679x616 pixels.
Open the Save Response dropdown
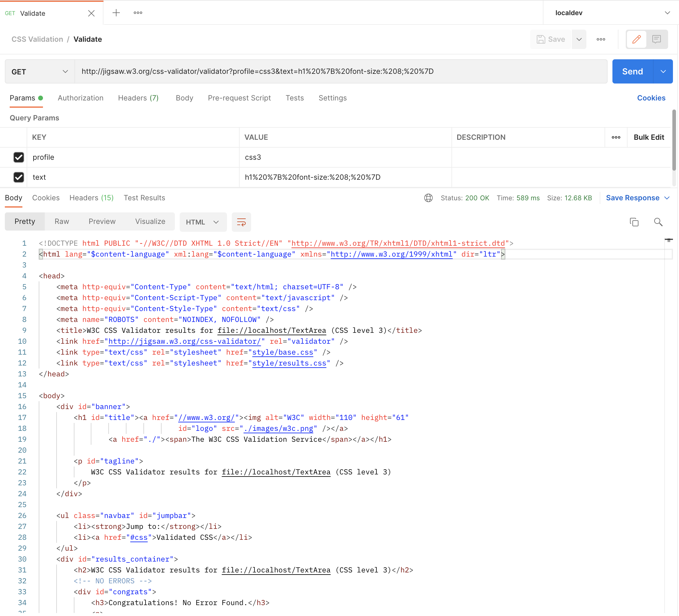tap(637, 198)
